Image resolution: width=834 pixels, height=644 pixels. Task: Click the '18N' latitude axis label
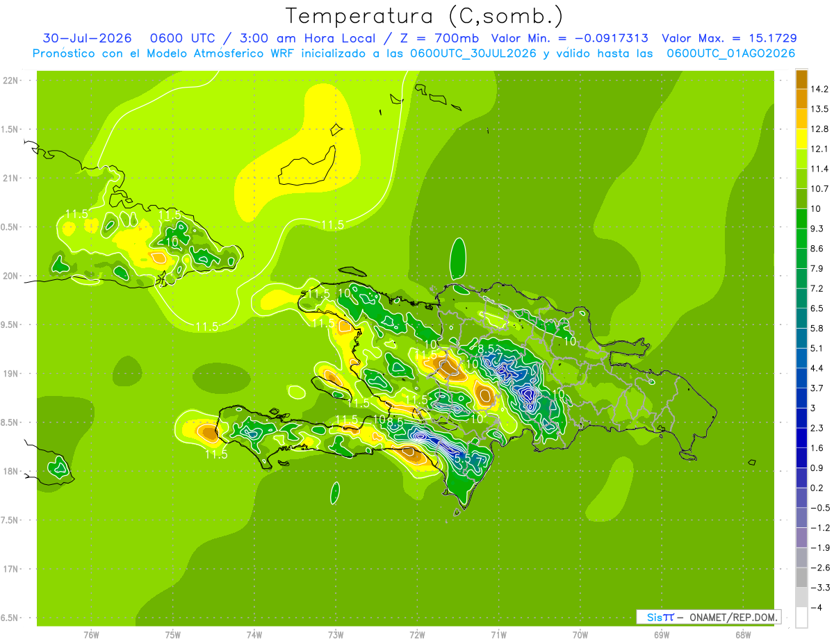pyautogui.click(x=11, y=472)
